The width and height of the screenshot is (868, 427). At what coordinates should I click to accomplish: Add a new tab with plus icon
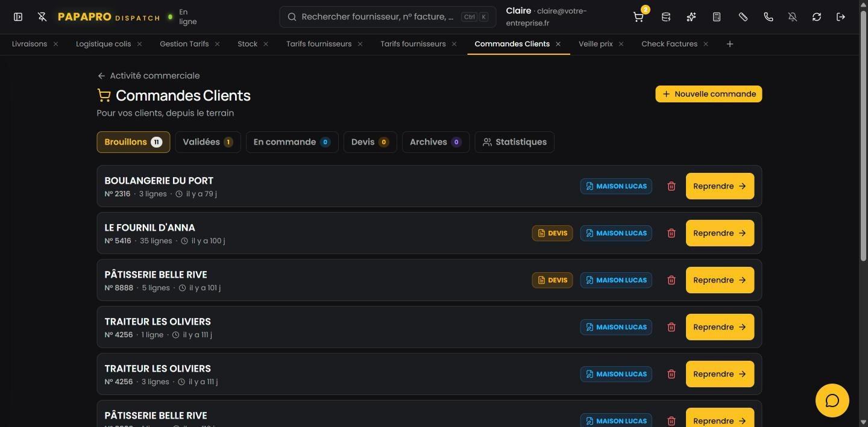[730, 44]
